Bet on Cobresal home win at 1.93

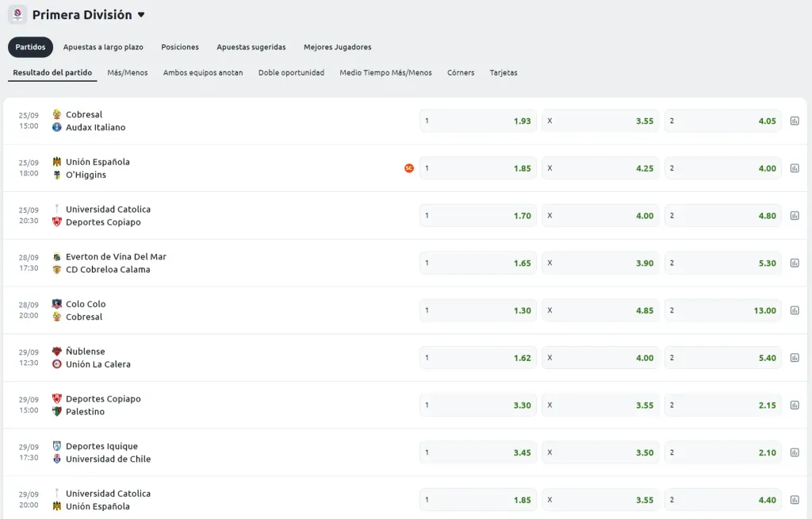pyautogui.click(x=478, y=121)
